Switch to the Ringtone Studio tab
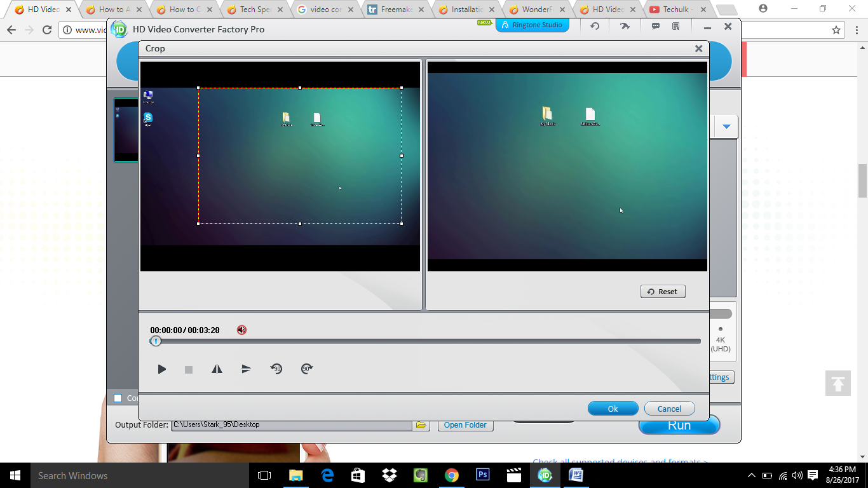868x488 pixels. pyautogui.click(x=532, y=25)
